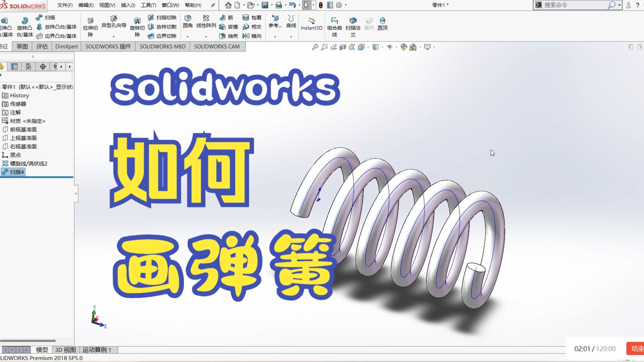Image resolution: width=644 pixels, height=362 pixels.
Task: Choose the Loft cut (放样切割) tool
Action: point(162,27)
